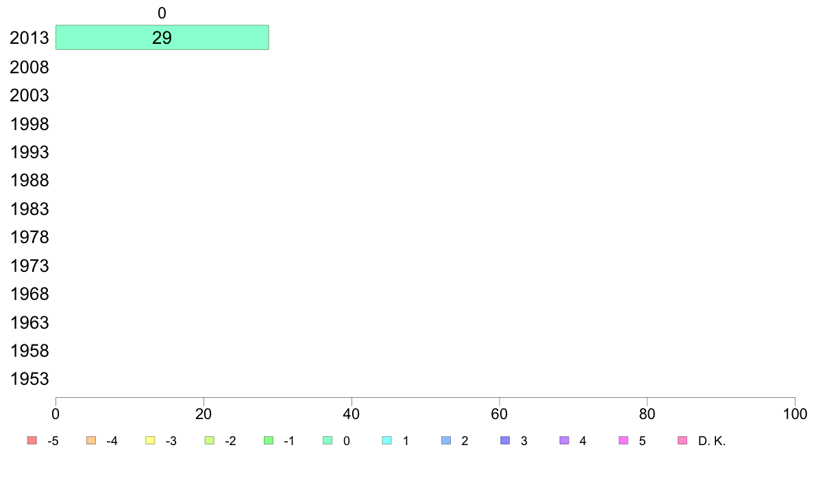Click the 0 category label above the bar
Viewport: 814px width, 504px height.
[162, 13]
